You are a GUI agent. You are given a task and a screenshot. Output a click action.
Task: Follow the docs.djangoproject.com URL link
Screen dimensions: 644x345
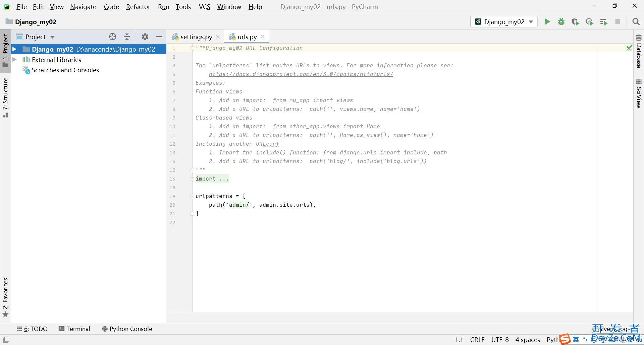click(301, 74)
